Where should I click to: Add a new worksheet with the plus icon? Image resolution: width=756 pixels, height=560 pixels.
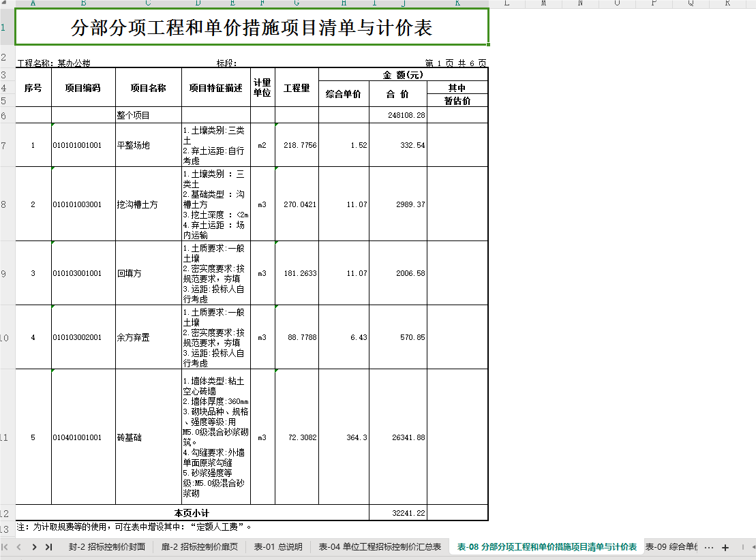[x=725, y=548]
